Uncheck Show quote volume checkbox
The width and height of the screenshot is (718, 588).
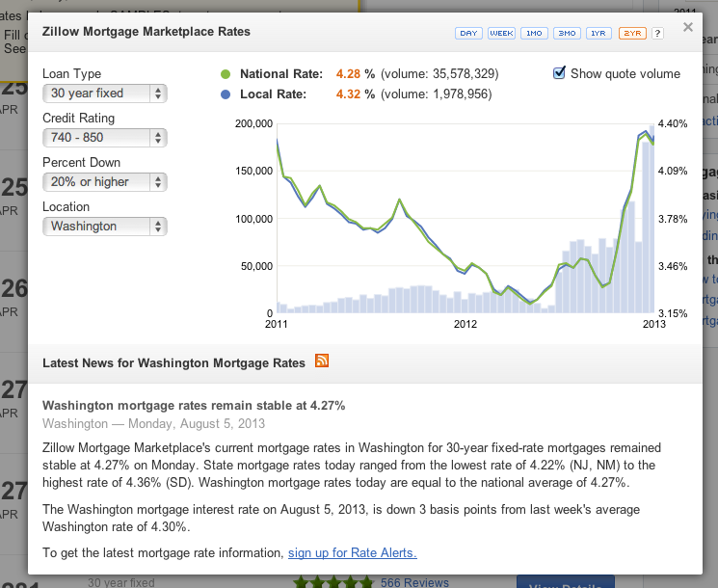(559, 73)
